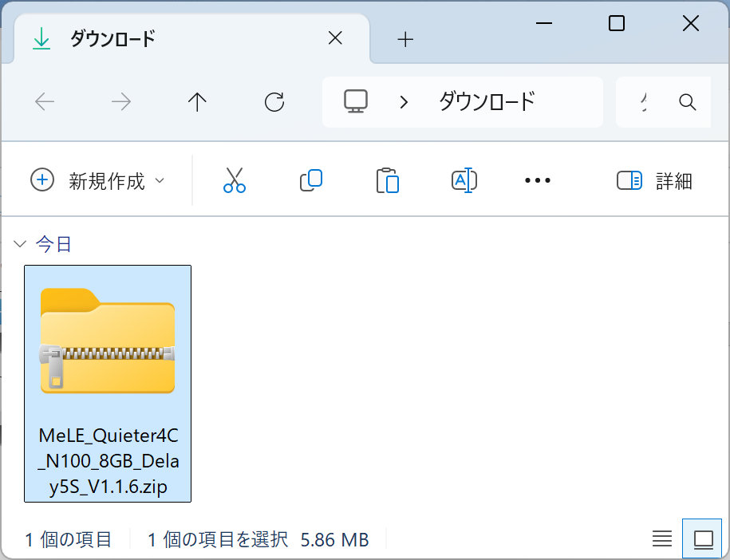Open the 新規作成 dropdown menu
The width and height of the screenshot is (730, 560).
(x=98, y=180)
